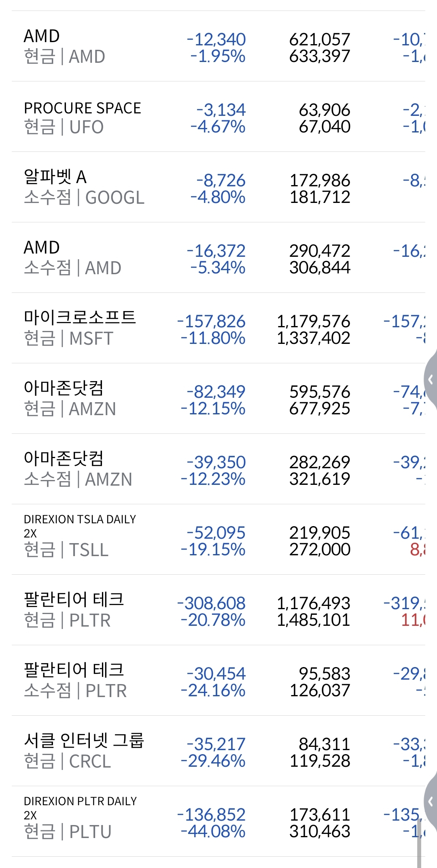Open the PROCURE SPACE UFO holding
This screenshot has width=437, height=868.
click(83, 117)
